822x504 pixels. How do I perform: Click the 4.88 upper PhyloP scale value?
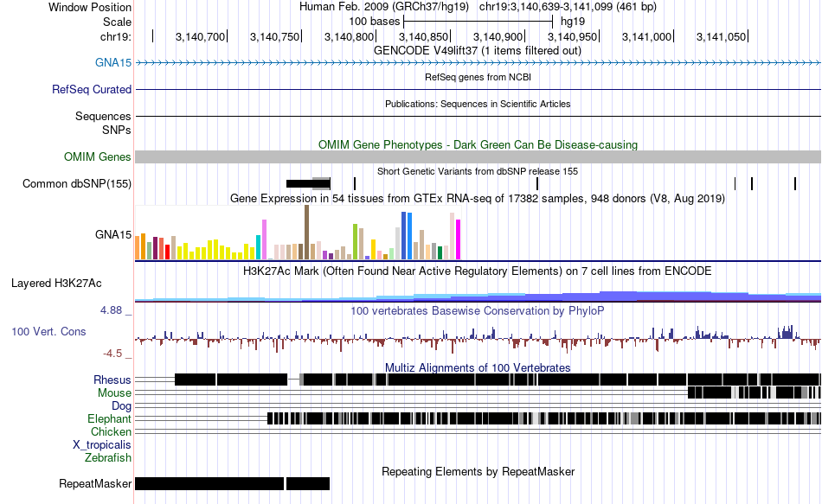pos(111,310)
